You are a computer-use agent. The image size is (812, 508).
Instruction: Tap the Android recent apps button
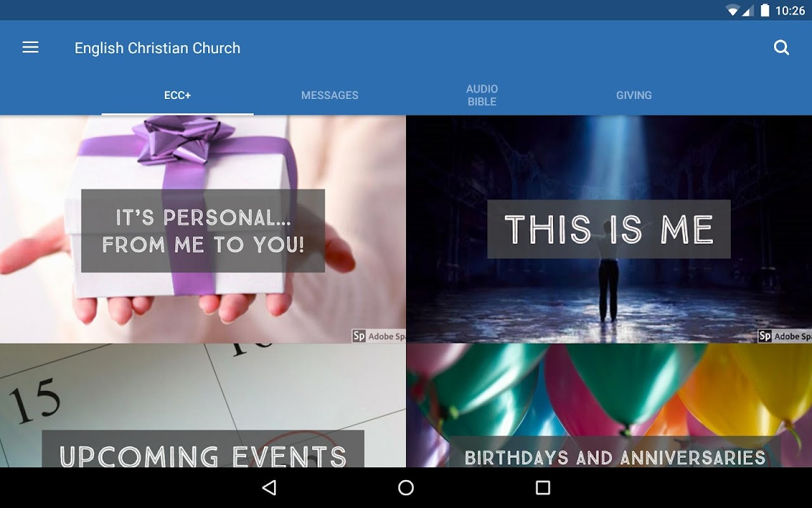pyautogui.click(x=543, y=488)
